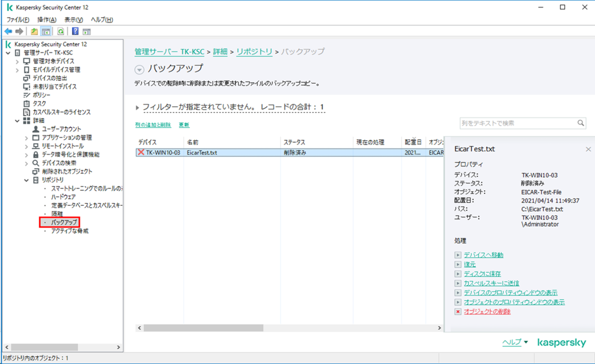The height and width of the screenshot is (364, 595).
Task: Click the red X delete icon next to オブジェクトの削除
Action: tap(457, 311)
